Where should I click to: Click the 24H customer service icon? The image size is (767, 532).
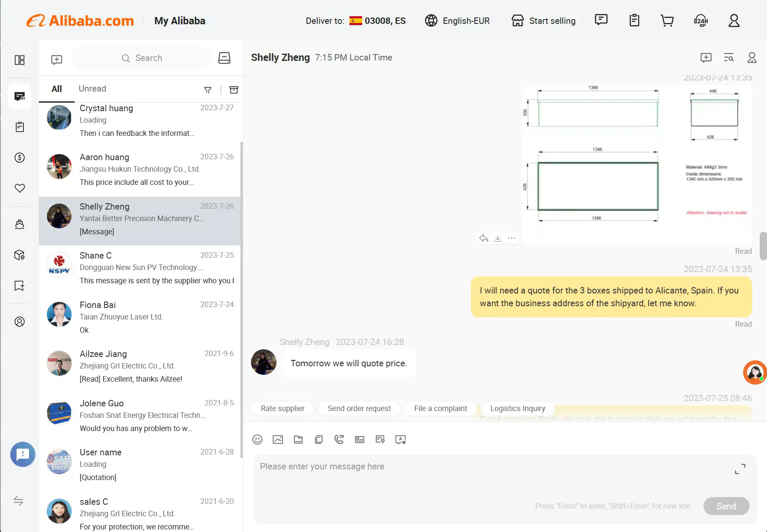click(x=701, y=20)
